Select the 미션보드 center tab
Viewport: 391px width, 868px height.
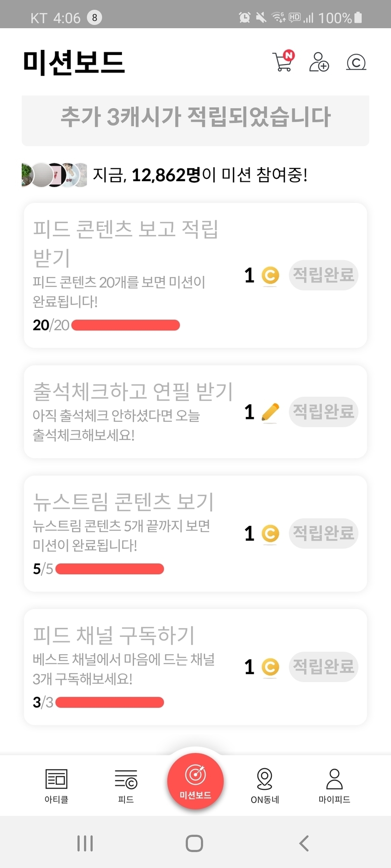(x=195, y=781)
